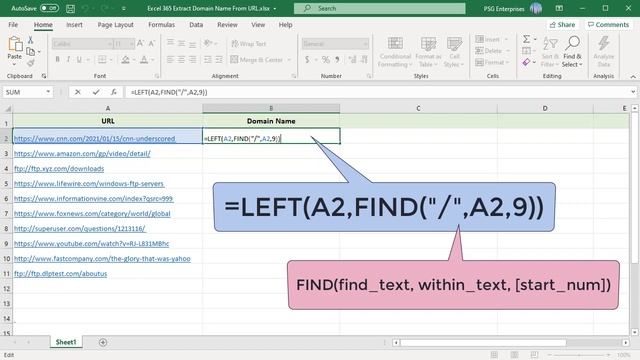Click the Paste clipboard icon
This screenshot has width=640, height=360.
click(15, 44)
